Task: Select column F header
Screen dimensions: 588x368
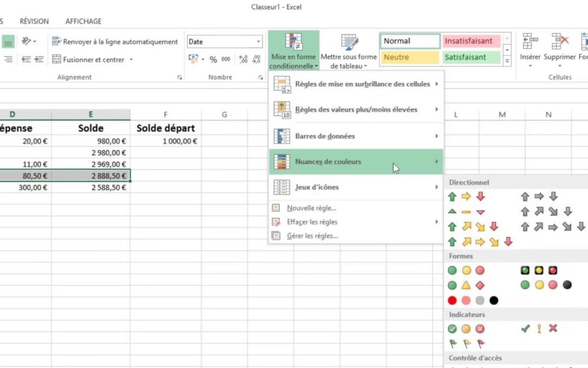Action: pyautogui.click(x=166, y=114)
